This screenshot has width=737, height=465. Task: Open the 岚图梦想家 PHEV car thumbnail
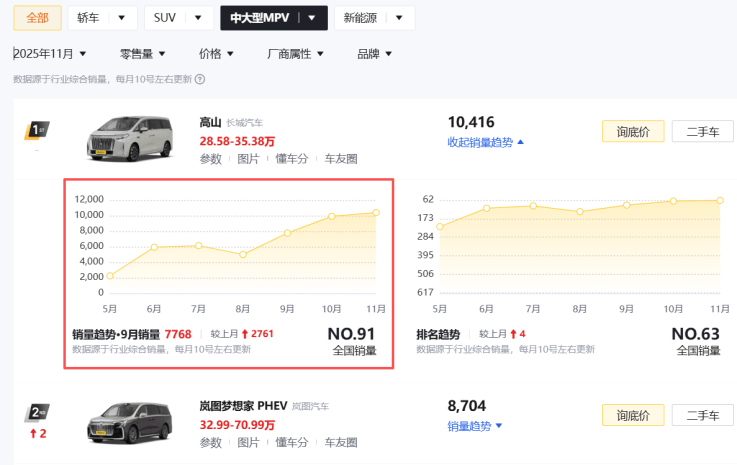point(130,423)
